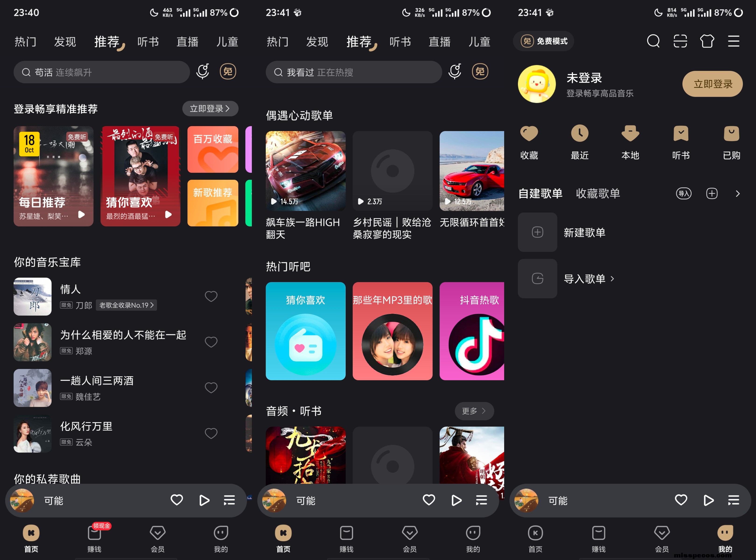Expand the playlists section chevron arrow
Screen dimensions: 756x560
click(x=737, y=194)
